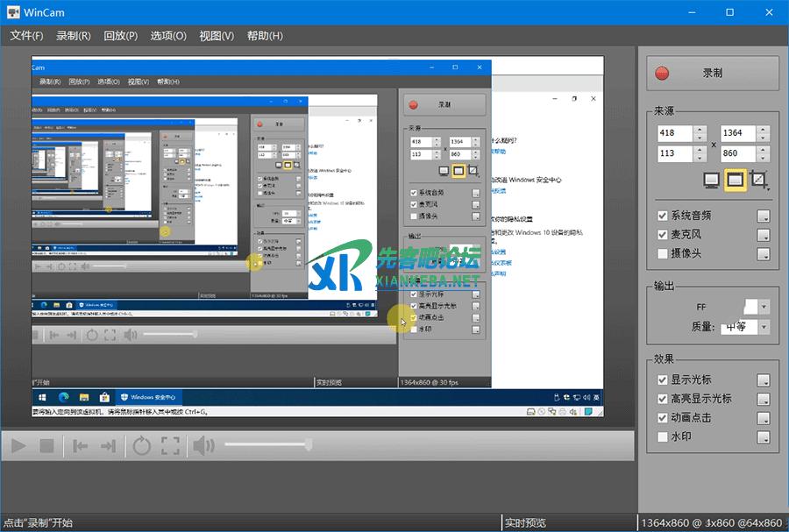Select full-screen monitor capture source

click(x=712, y=181)
